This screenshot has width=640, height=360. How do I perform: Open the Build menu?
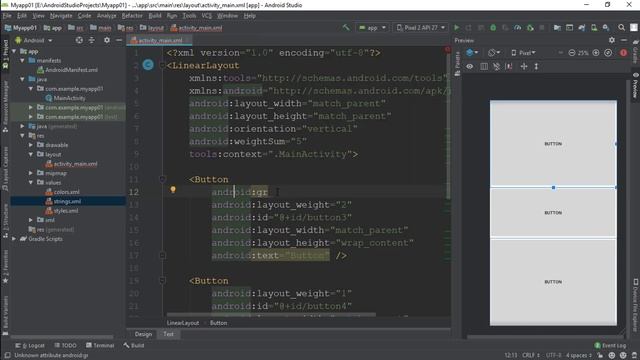tap(155, 16)
